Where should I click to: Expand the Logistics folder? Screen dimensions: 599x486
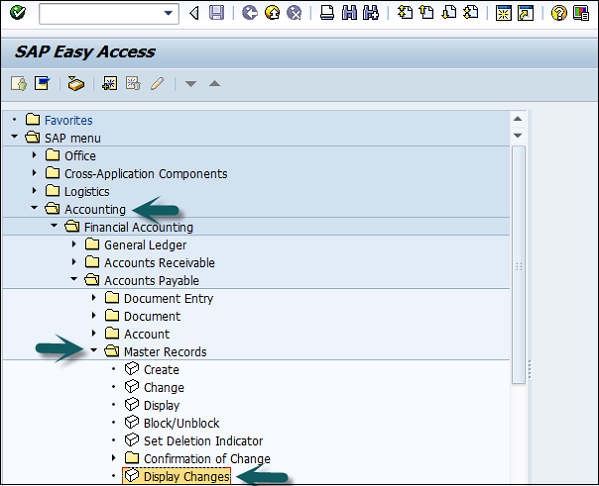(34, 191)
